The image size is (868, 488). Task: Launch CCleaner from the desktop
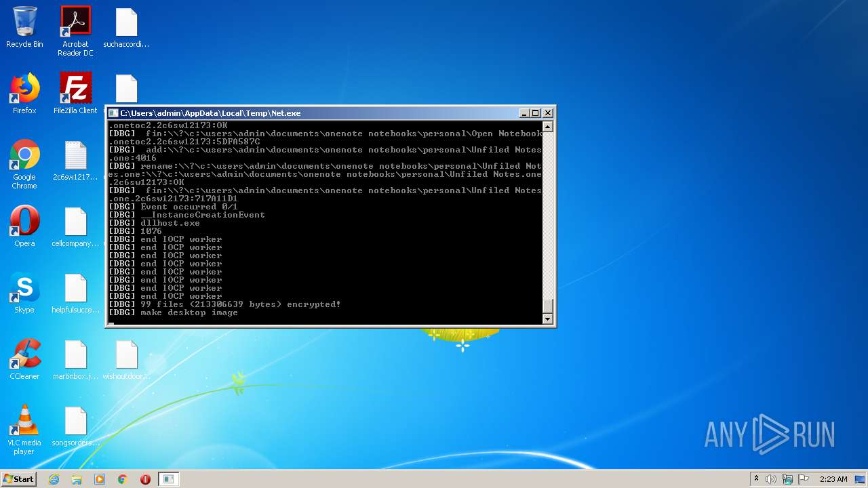24,360
